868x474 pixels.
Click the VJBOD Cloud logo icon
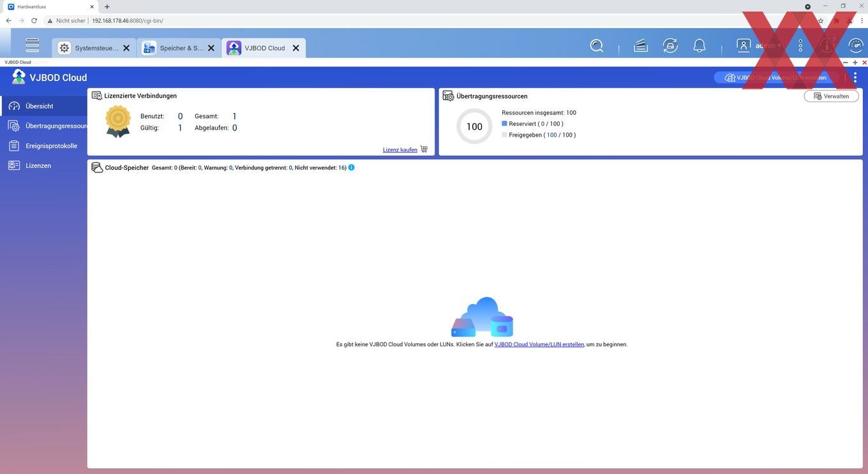coord(19,77)
